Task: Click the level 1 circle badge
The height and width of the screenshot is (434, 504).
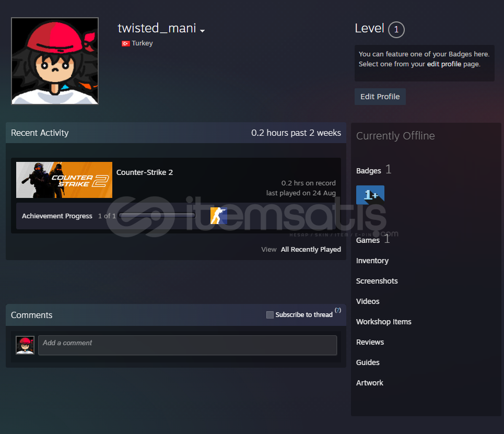Action: [396, 30]
